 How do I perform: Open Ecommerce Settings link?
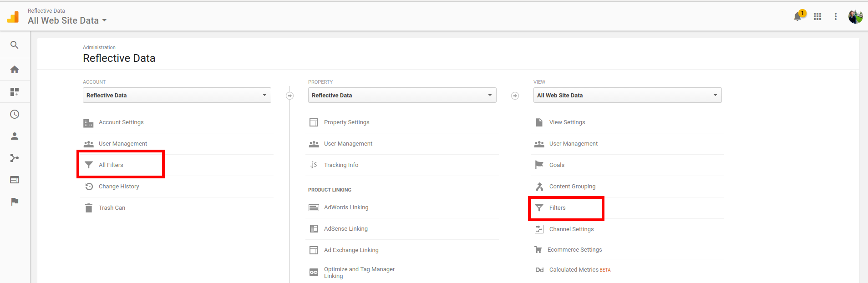point(575,250)
